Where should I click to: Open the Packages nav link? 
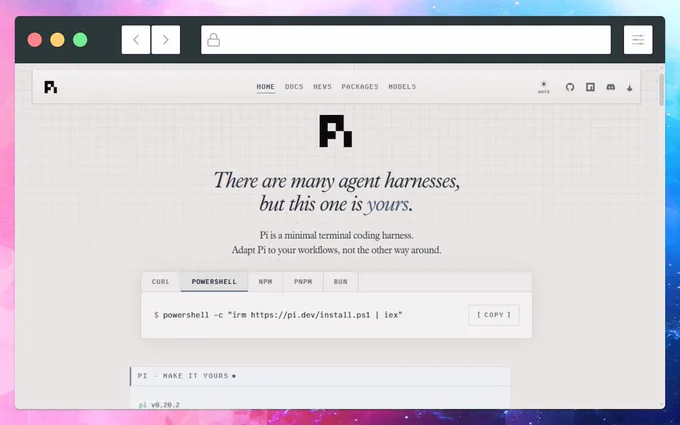[x=360, y=87]
